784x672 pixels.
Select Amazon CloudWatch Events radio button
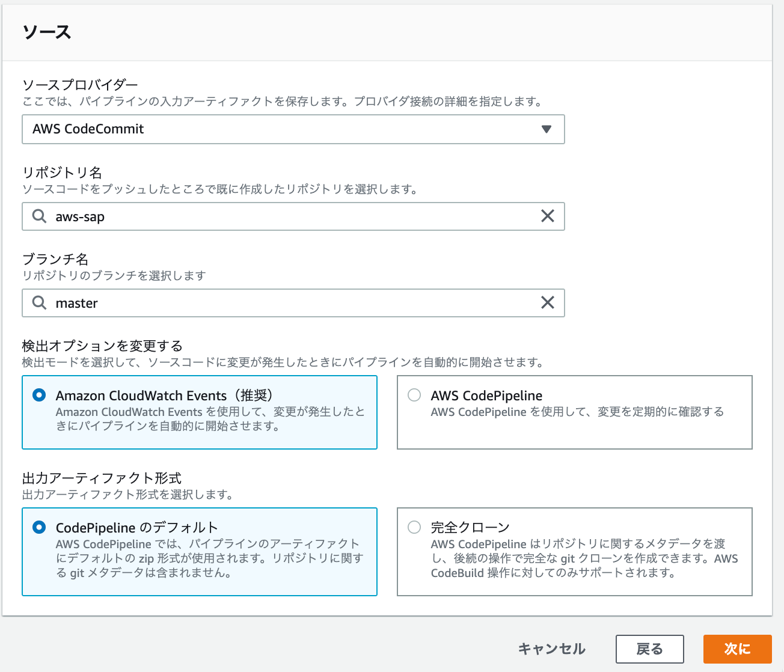point(39,395)
